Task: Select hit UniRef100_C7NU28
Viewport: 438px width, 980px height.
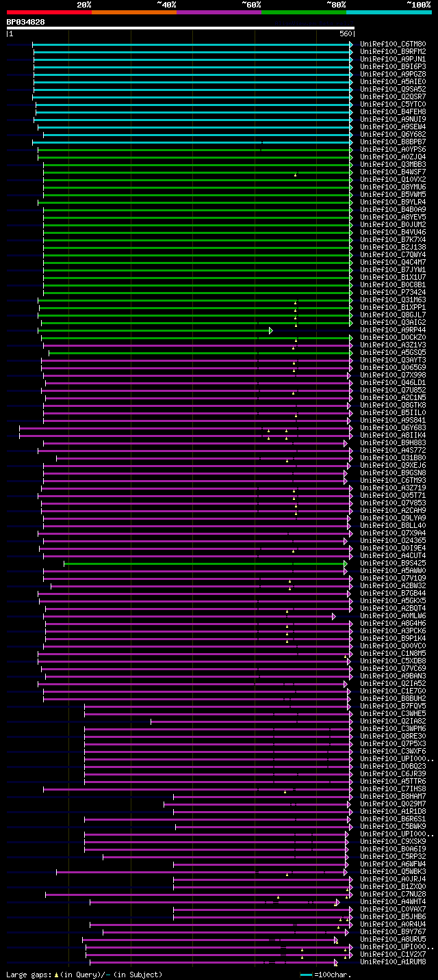Action: click(393, 894)
